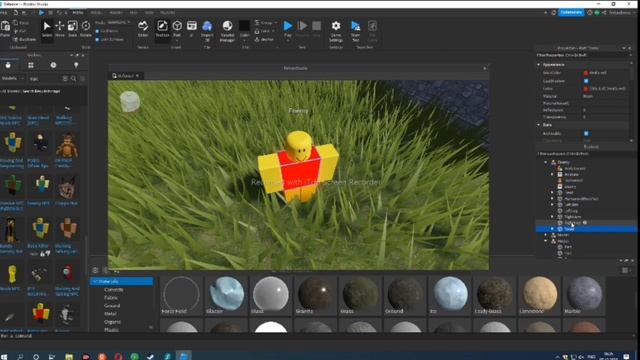Screen dimensions: 640x360
Task: Switch to the Baseplate viewport tab
Action: point(125,76)
